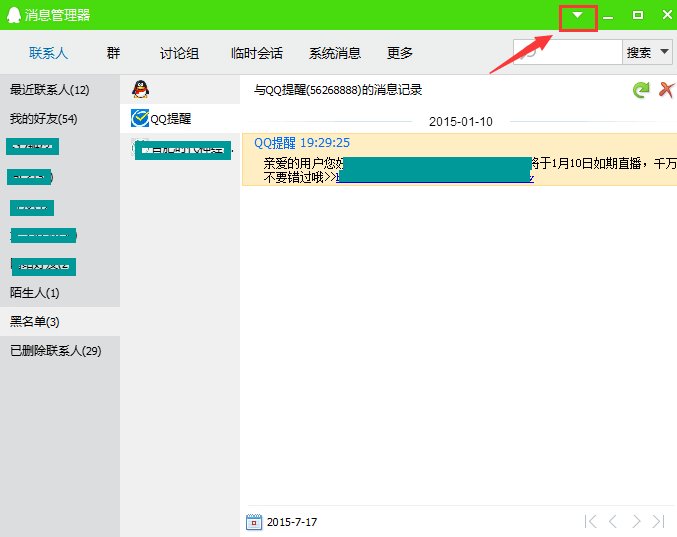Click the red delete records icon
Screen dimensions: 677x537
(x=666, y=90)
